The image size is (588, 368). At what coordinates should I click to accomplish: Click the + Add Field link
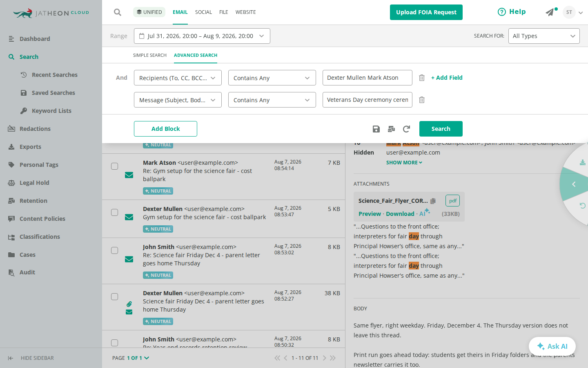coord(447,78)
